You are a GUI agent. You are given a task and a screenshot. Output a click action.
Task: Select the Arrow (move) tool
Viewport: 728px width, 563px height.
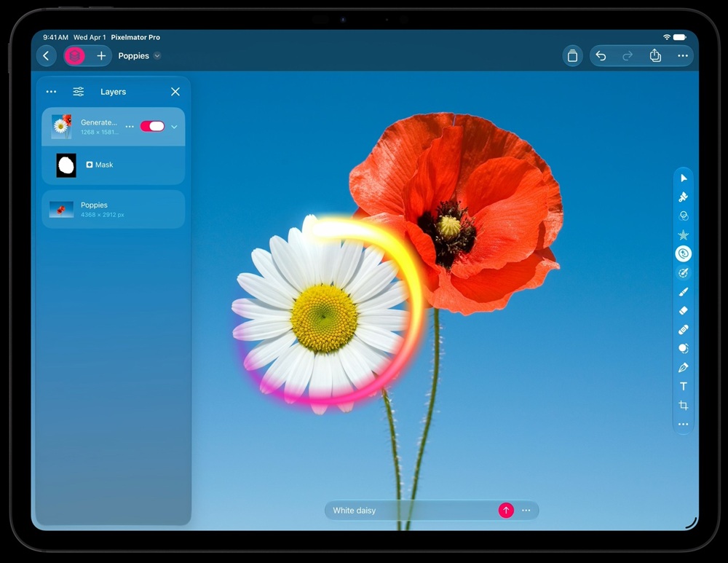(684, 178)
